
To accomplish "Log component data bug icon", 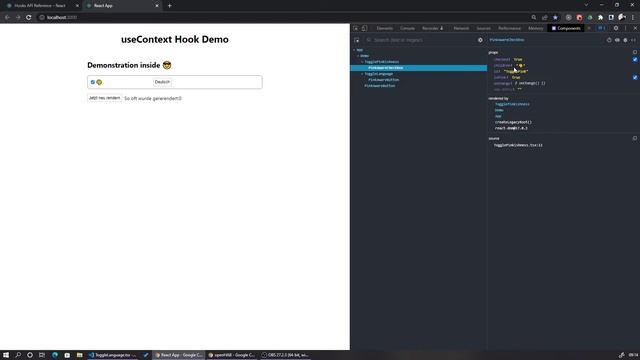I will [x=625, y=40].
